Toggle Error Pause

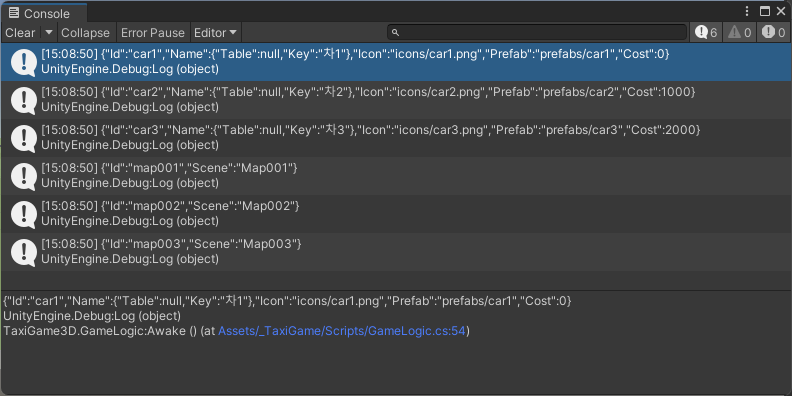click(x=153, y=33)
